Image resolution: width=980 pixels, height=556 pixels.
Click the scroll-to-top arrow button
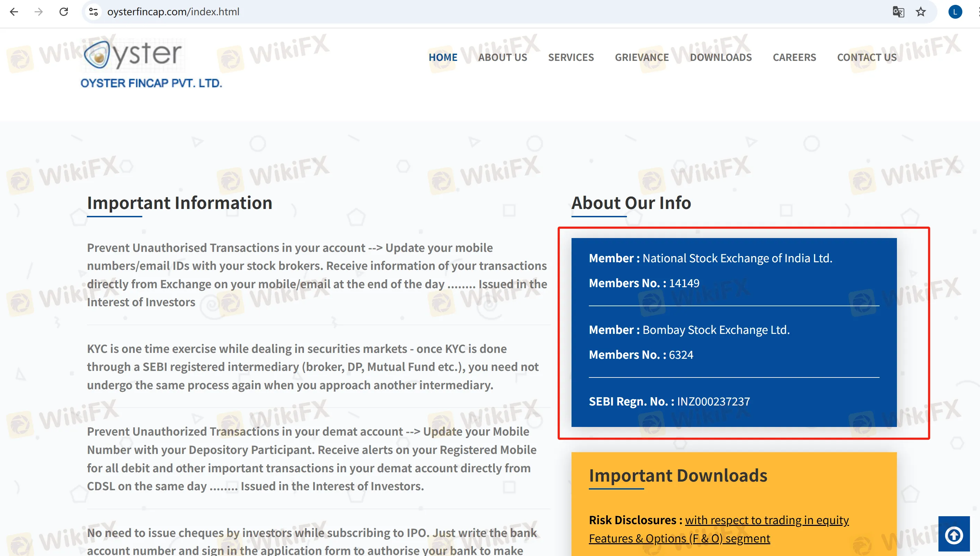954,535
